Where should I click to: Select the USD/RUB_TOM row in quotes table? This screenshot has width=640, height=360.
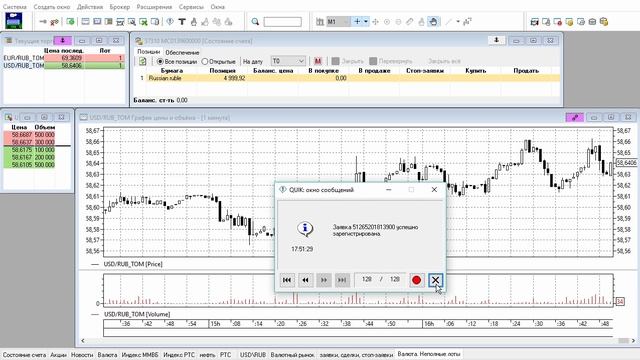pos(64,65)
